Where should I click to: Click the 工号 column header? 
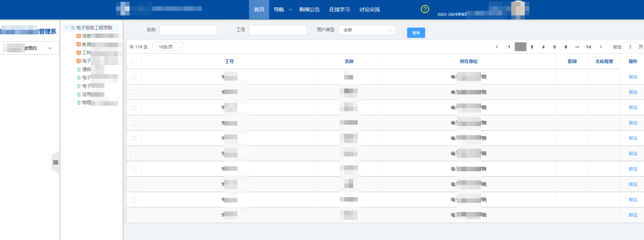click(x=230, y=61)
